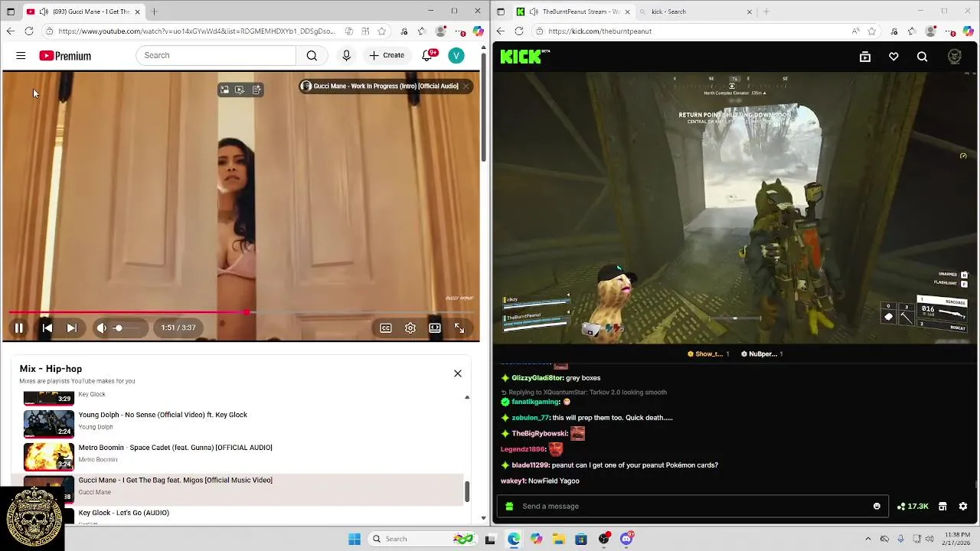The height and width of the screenshot is (551, 980).
Task: Click the YouTube search magnifier button
Action: pyautogui.click(x=312, y=55)
